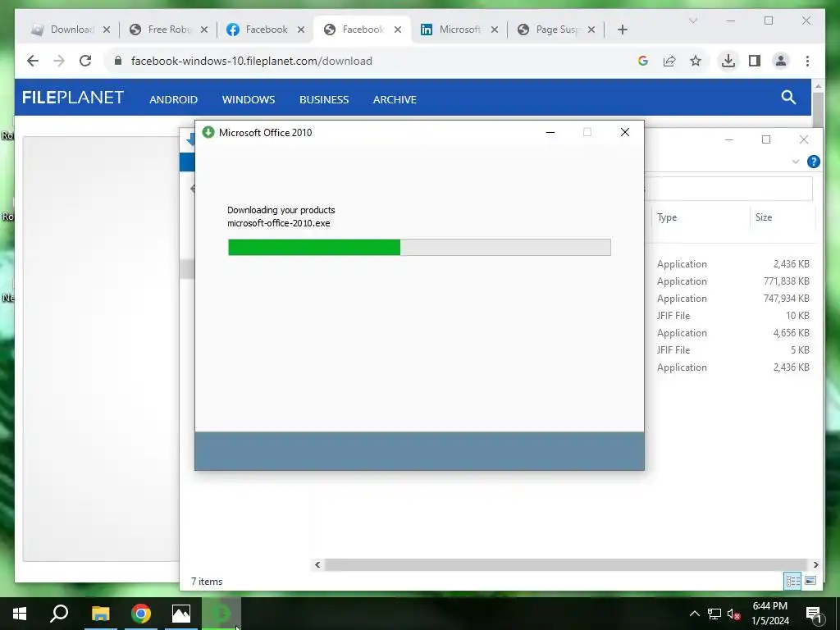Expand the File Explorer ribbon chevron
This screenshot has width=840, height=630.
pyautogui.click(x=796, y=162)
